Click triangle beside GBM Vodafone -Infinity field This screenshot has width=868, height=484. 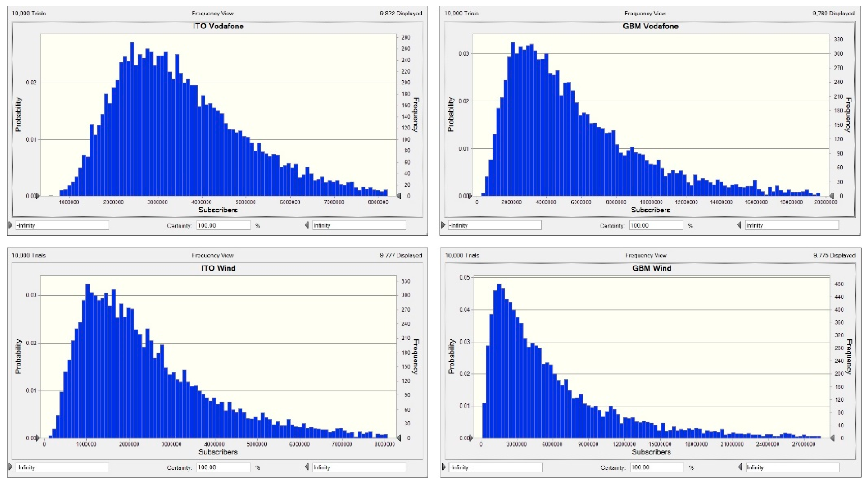[444, 225]
